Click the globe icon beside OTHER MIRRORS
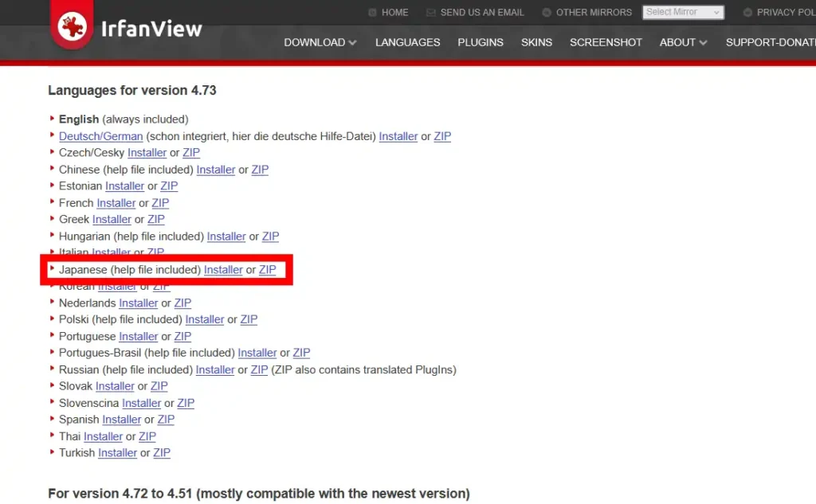Image resolution: width=816 pixels, height=504 pixels. pyautogui.click(x=547, y=12)
